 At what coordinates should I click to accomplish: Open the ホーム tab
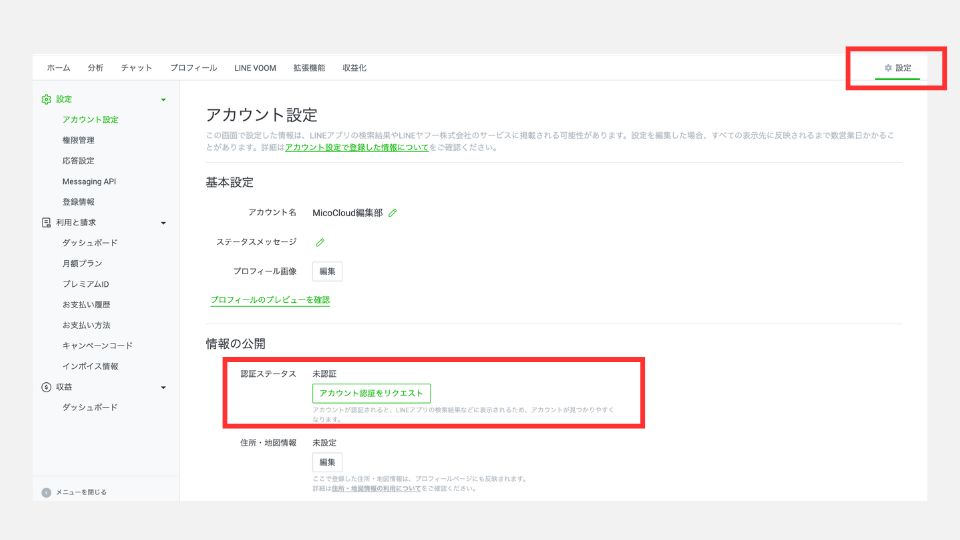coord(58,68)
